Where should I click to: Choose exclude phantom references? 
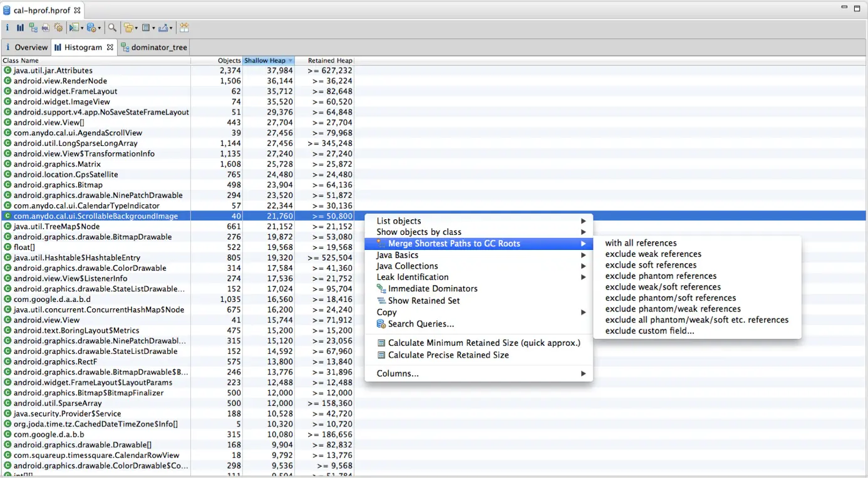(697, 276)
